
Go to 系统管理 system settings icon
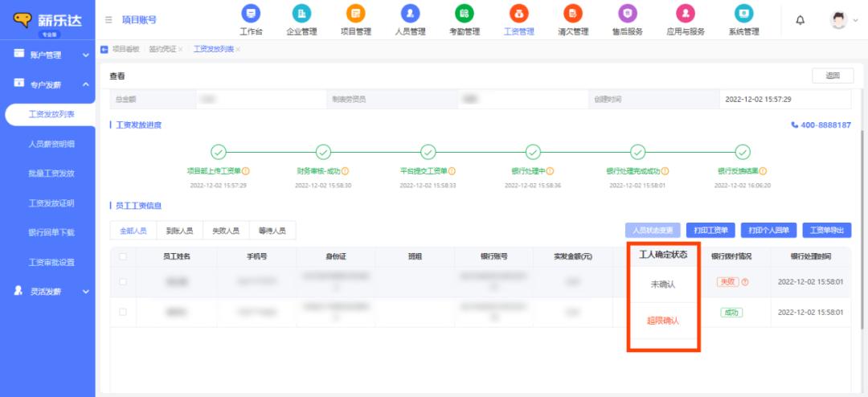click(x=743, y=14)
